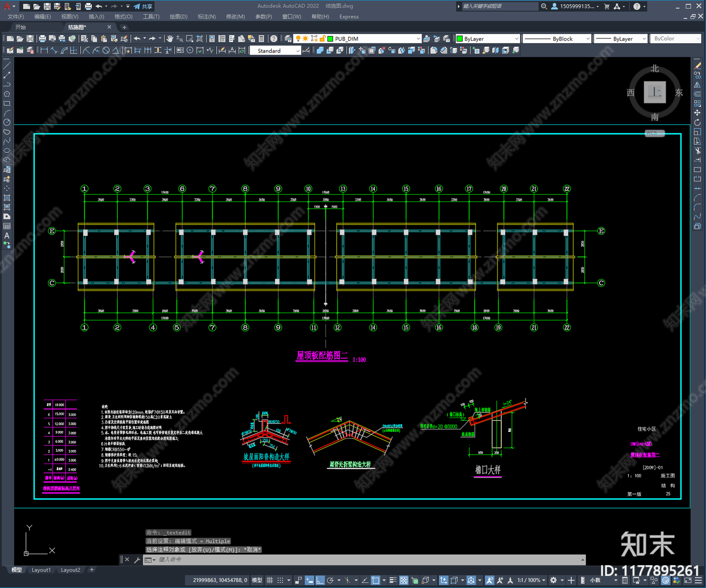706x588 pixels.
Task: Click the Pan hand tool icon
Action: [170, 39]
